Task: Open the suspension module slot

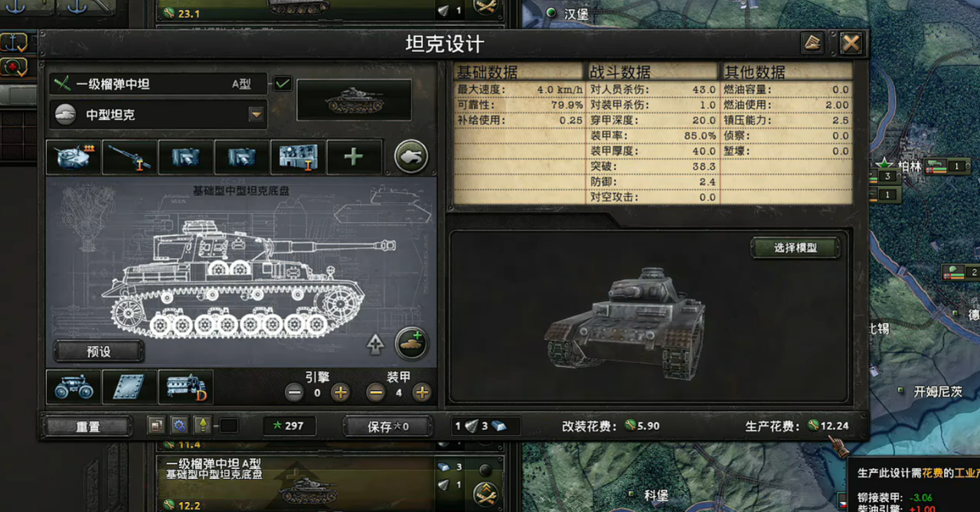Action: 73,387
